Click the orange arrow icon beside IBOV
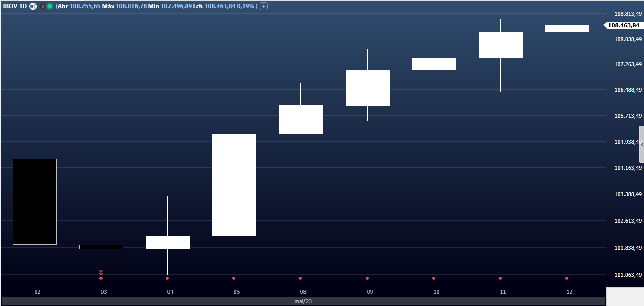 [x=43, y=6]
